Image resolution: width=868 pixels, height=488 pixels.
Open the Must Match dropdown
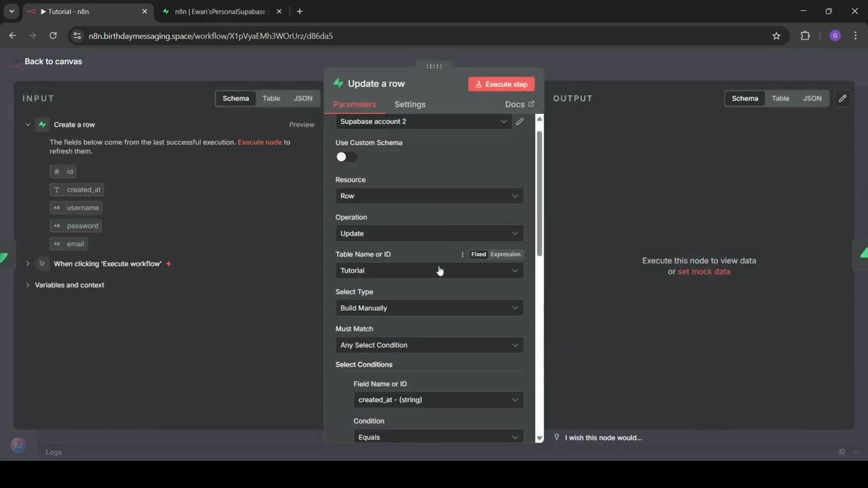pos(429,345)
